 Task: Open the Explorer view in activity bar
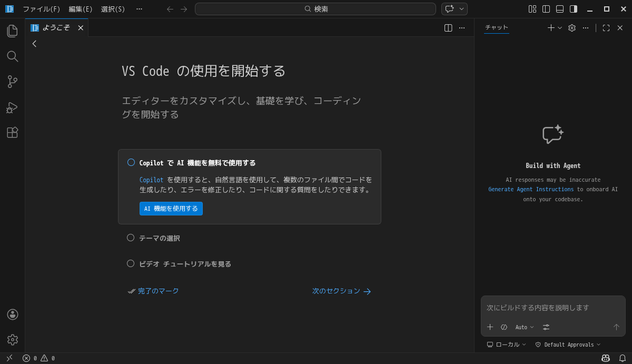12,31
